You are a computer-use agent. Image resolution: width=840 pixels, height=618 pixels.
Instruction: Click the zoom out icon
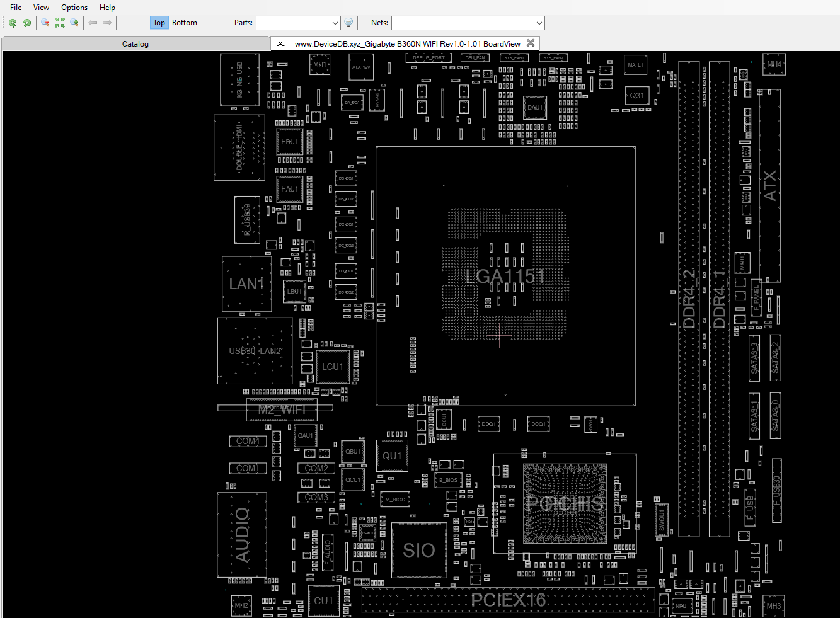45,23
